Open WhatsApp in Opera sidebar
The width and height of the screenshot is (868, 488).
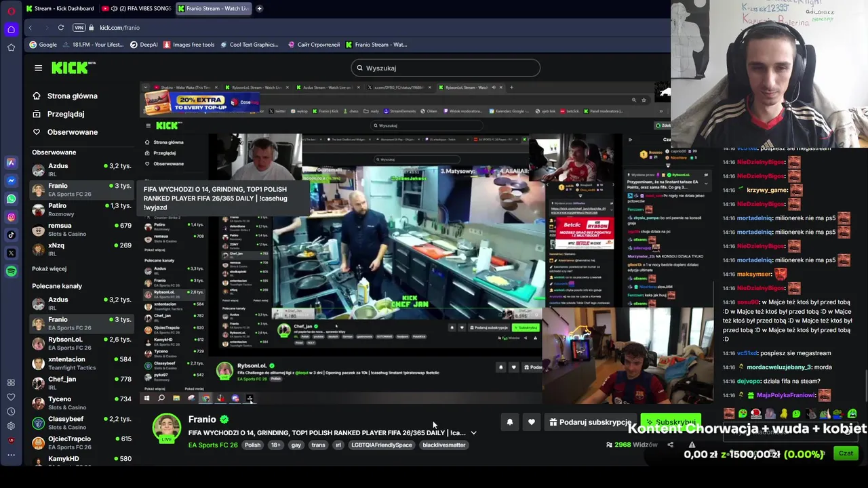(x=11, y=199)
